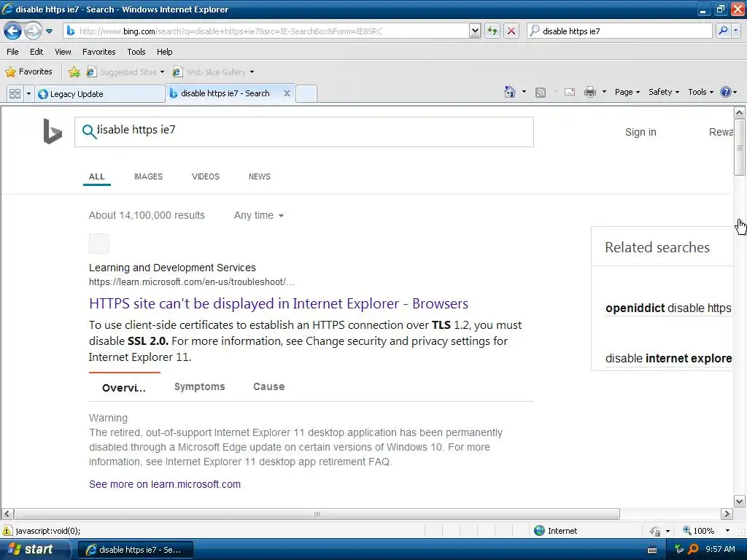Open the recent pages dropdown arrow

point(49,31)
